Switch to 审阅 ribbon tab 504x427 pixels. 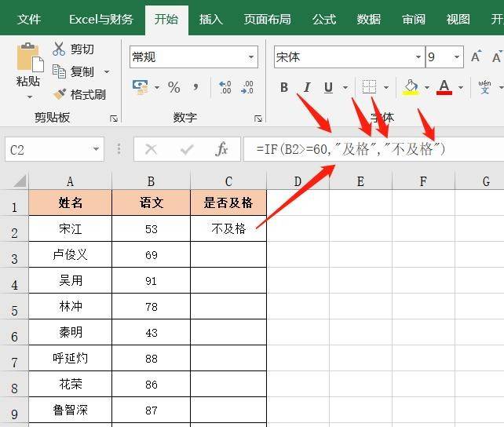[414, 20]
